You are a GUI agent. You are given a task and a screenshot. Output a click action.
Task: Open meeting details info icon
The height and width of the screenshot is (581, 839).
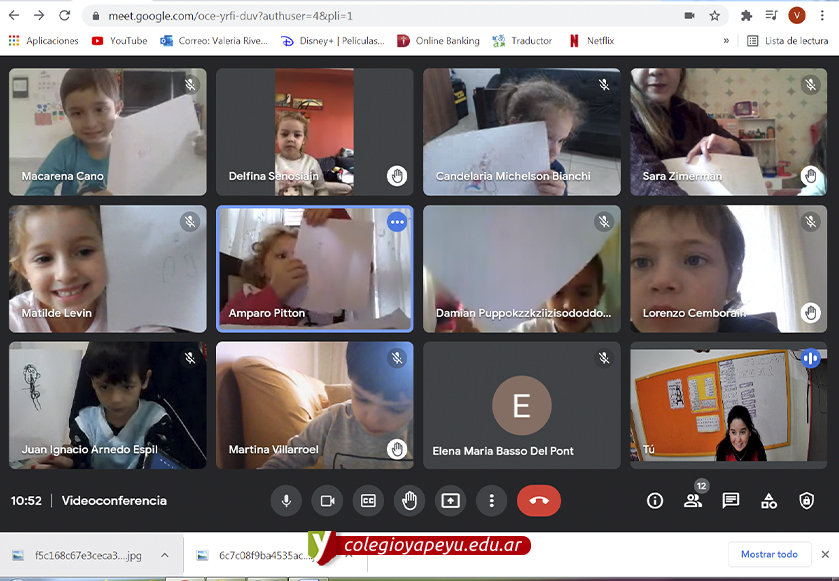pos(655,501)
